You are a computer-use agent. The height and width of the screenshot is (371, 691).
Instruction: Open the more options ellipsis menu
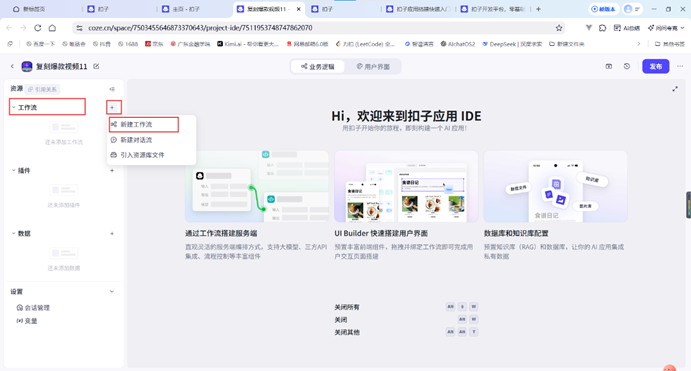coord(680,67)
